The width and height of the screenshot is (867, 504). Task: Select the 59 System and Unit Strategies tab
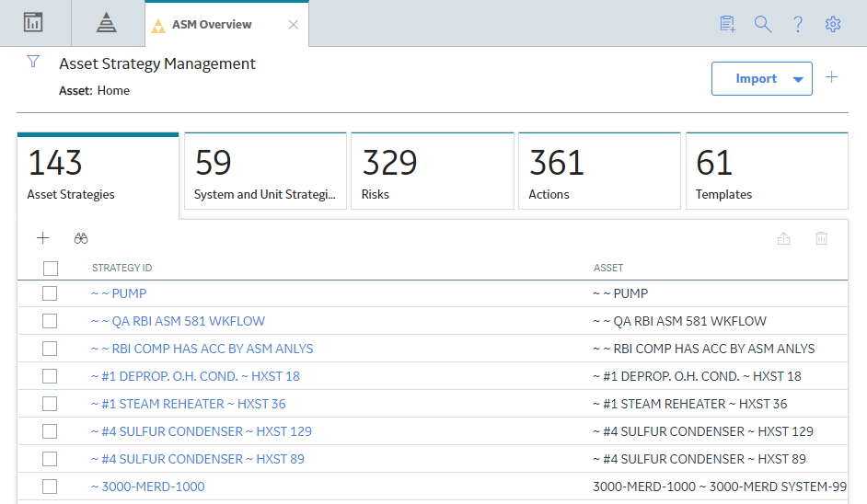tap(265, 171)
